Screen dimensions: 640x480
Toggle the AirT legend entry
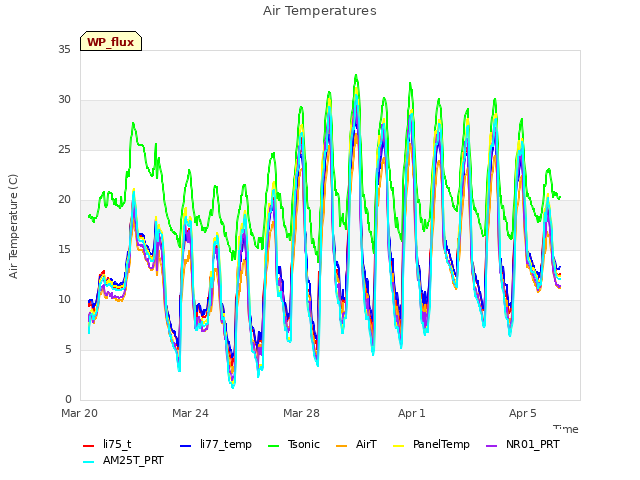356,444
